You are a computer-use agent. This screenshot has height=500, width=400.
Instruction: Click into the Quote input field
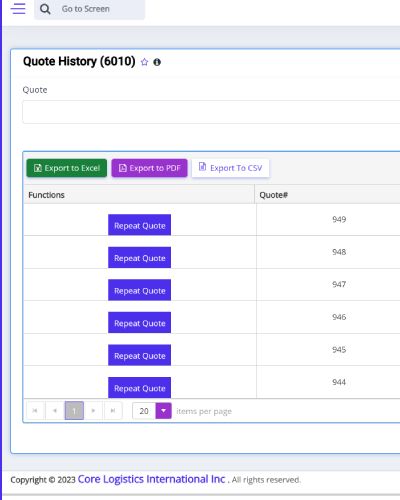pyautogui.click(x=211, y=112)
